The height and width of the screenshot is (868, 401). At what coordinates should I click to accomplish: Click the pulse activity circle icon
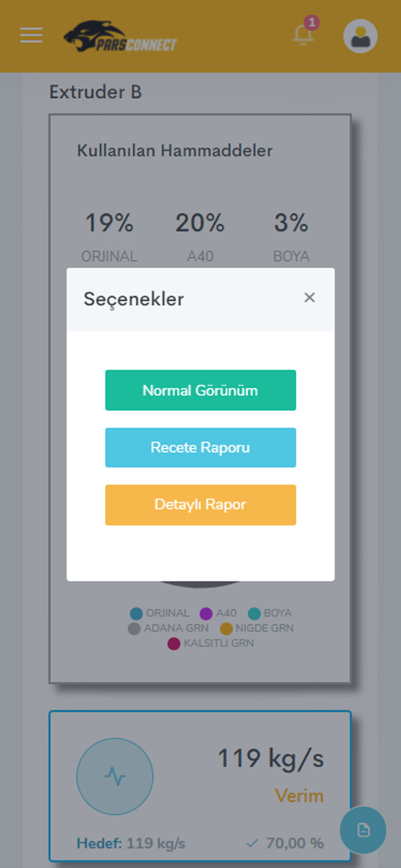pos(115,776)
